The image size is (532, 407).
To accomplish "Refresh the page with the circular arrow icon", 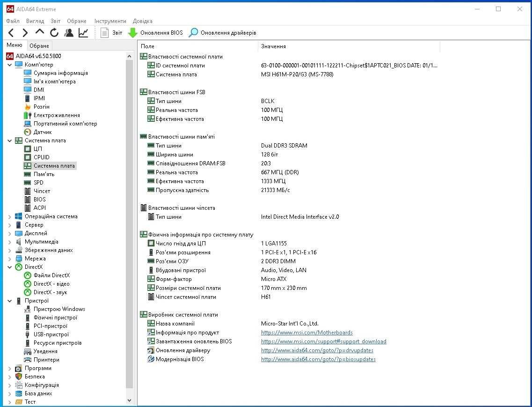I will tap(54, 33).
